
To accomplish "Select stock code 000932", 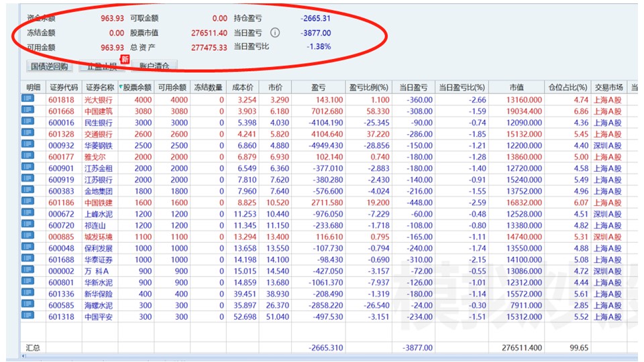I will pyautogui.click(x=61, y=145).
